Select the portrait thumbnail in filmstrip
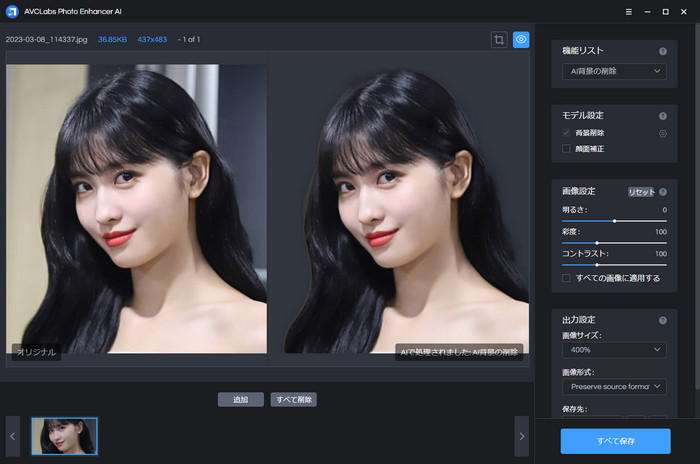700x464 pixels. pyautogui.click(x=64, y=436)
